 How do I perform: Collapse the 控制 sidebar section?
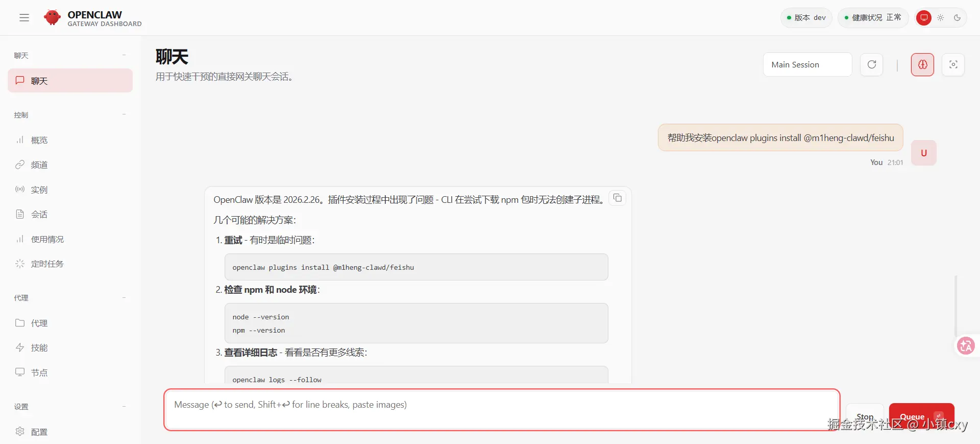pos(124,114)
